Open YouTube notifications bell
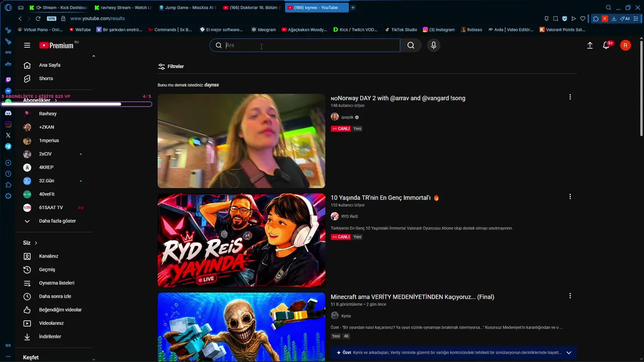Screen dimensions: 644x362 tap(606, 45)
